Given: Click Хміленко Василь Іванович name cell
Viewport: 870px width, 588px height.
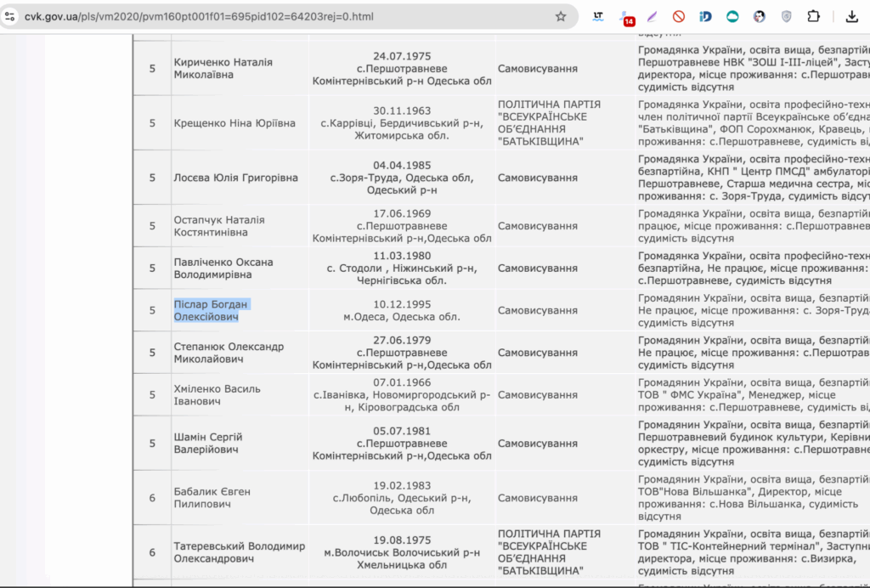Looking at the screenshot, I should click(217, 394).
